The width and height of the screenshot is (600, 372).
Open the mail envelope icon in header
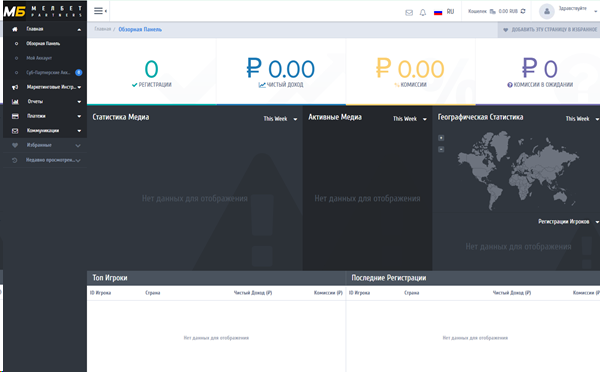(409, 13)
